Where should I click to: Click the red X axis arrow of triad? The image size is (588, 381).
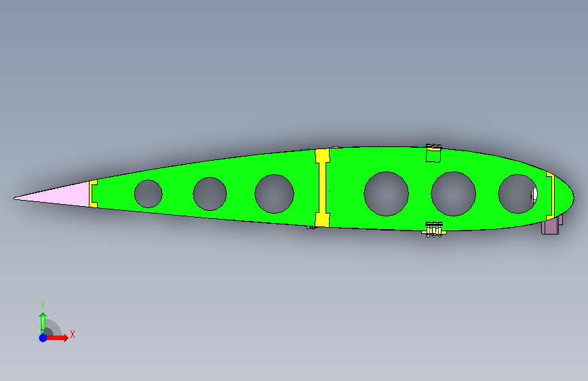tap(58, 338)
